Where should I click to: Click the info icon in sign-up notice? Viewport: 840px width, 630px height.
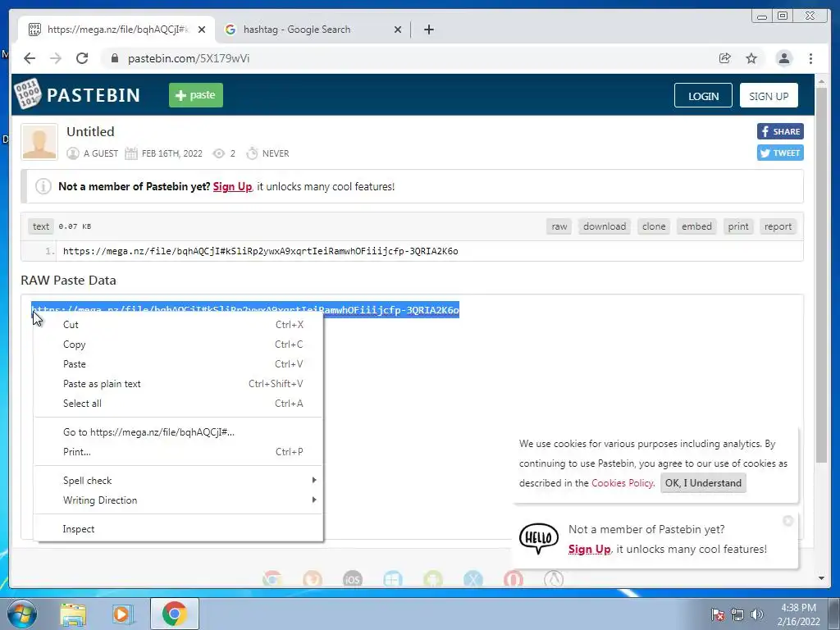point(43,186)
